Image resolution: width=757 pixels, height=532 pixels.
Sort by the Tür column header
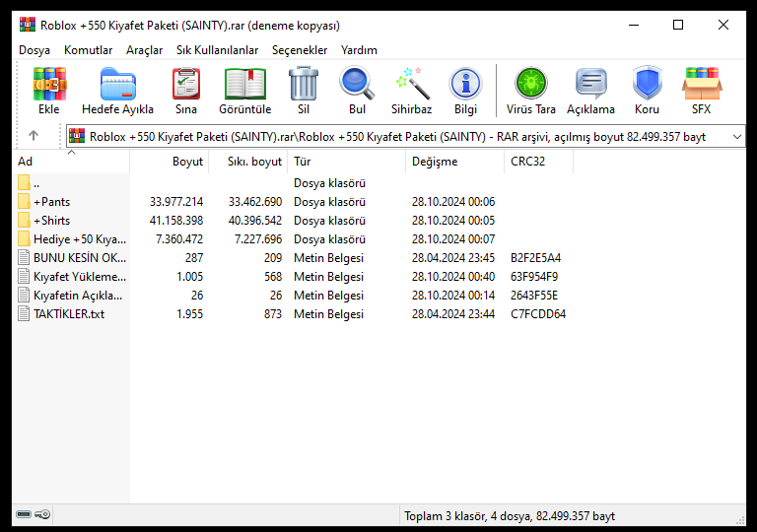pyautogui.click(x=347, y=162)
